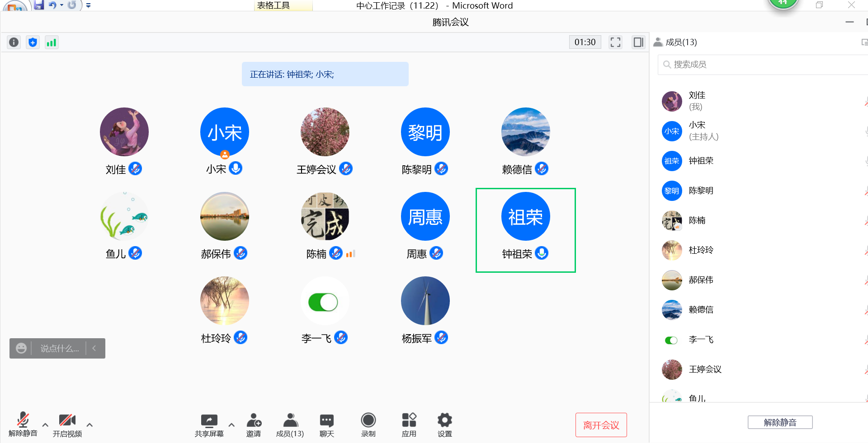
Task: Click 王婷会议's muted mic icon in grid
Action: pyautogui.click(x=346, y=169)
